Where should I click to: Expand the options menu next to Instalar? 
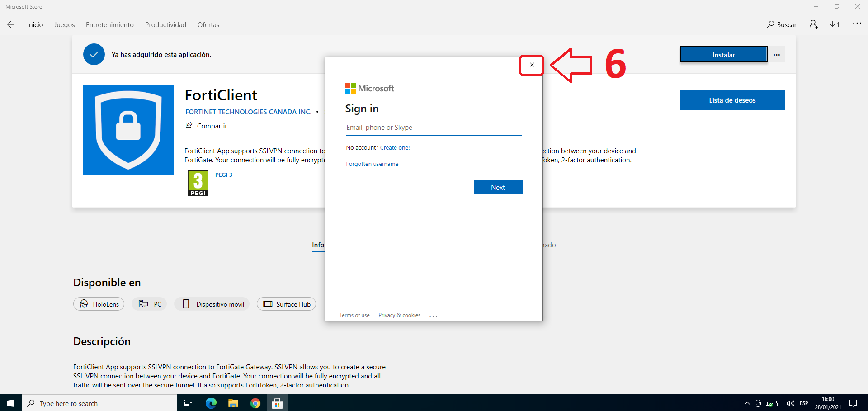point(777,55)
